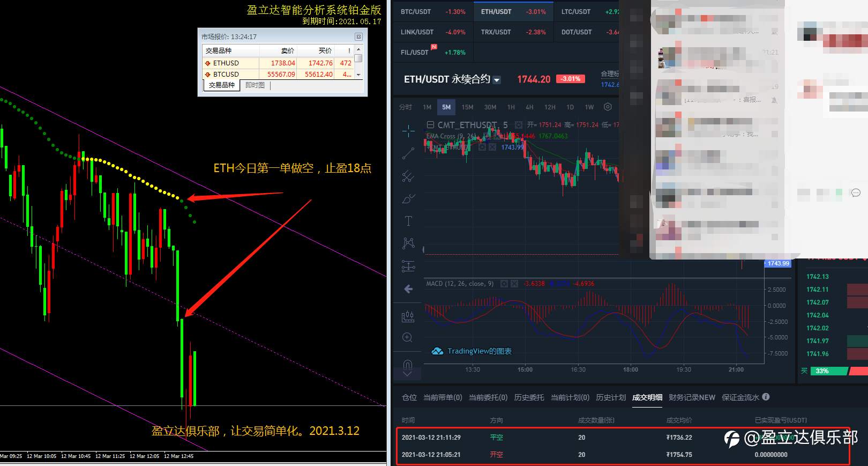This screenshot has width=868, height=466.
Task: Close the 市场报价 quote window
Action: coord(358,36)
